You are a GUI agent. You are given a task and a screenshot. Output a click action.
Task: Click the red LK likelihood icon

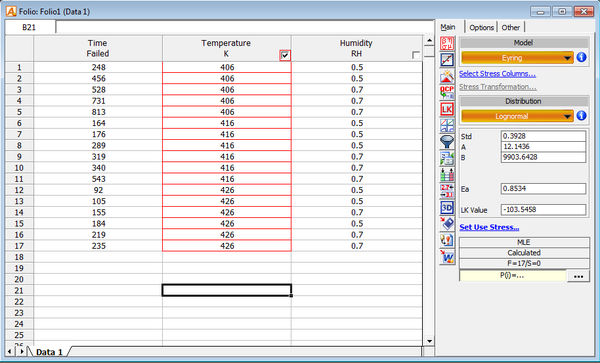coord(447,109)
